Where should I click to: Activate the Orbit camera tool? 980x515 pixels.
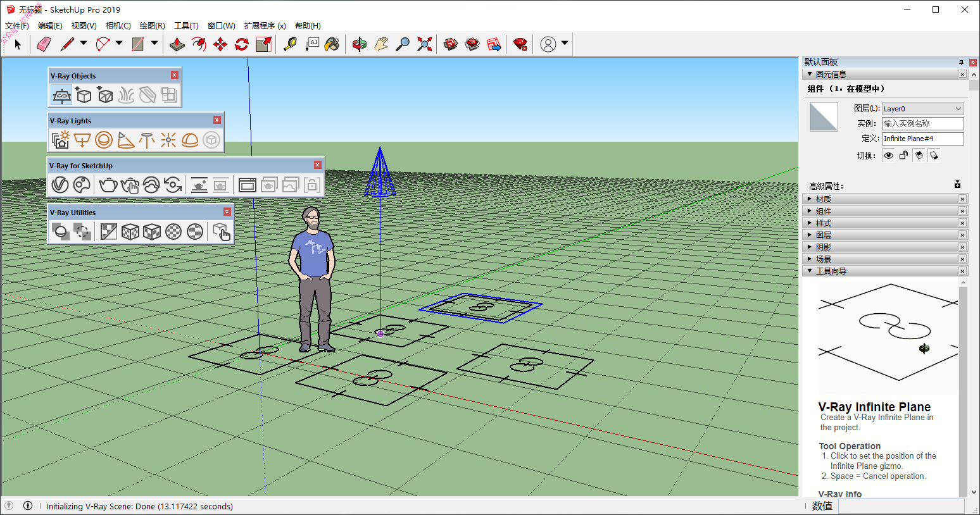(x=360, y=44)
